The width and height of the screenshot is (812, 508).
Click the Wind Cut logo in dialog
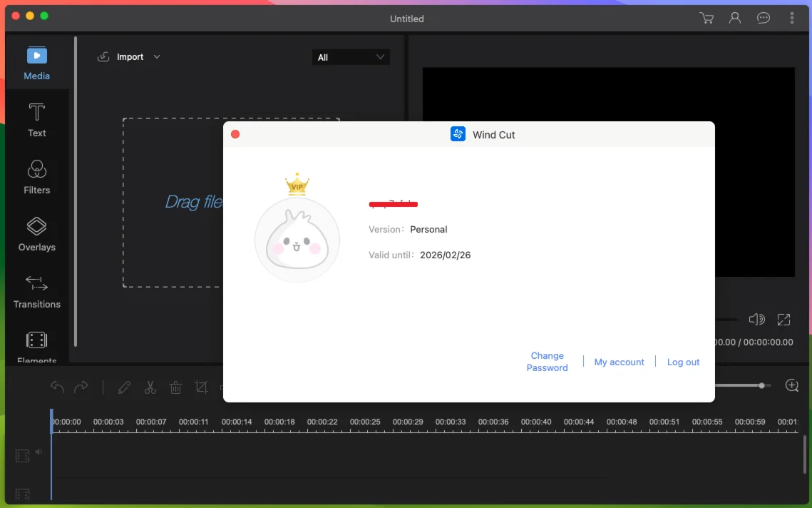click(x=458, y=134)
